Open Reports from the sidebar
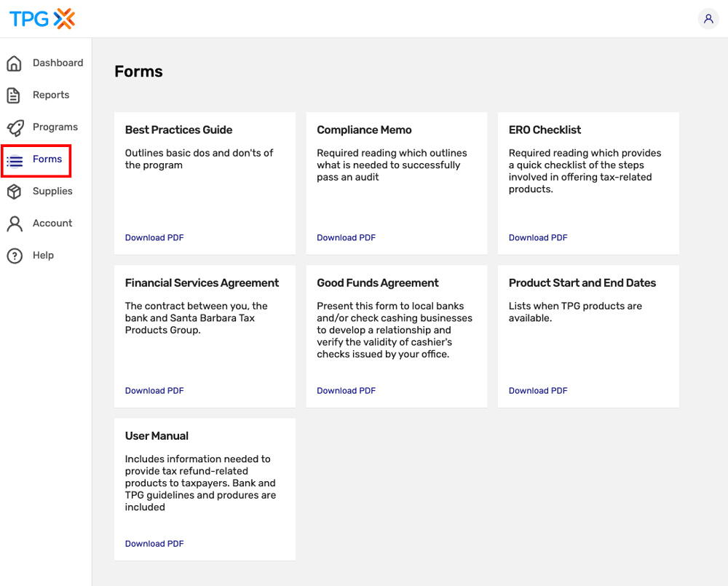728x586 pixels. pyautogui.click(x=51, y=95)
